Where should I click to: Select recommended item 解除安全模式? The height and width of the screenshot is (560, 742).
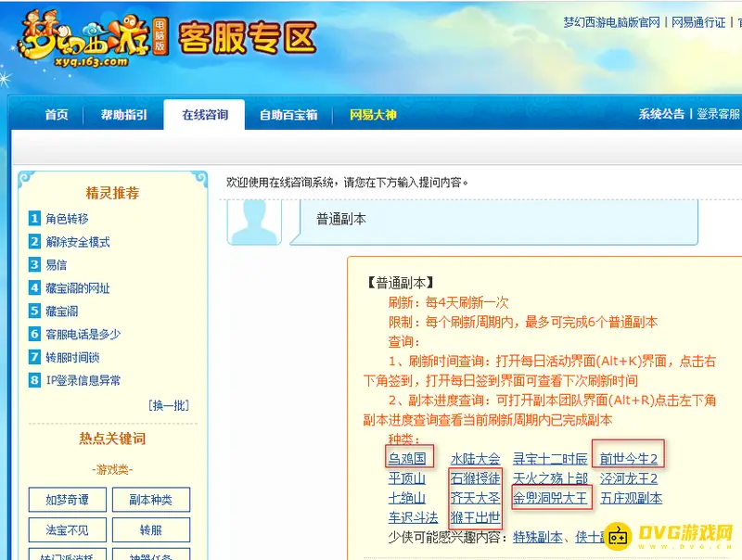[x=78, y=242]
